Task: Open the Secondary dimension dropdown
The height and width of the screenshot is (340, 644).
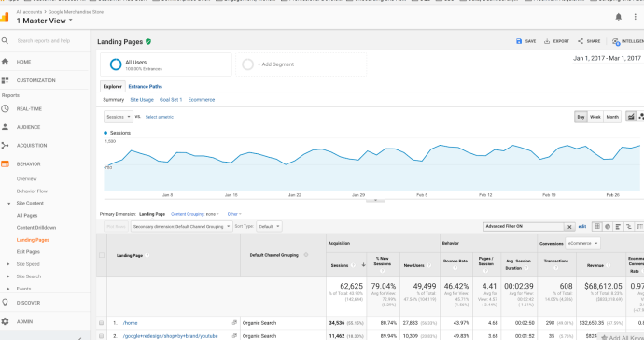Action: point(181,227)
